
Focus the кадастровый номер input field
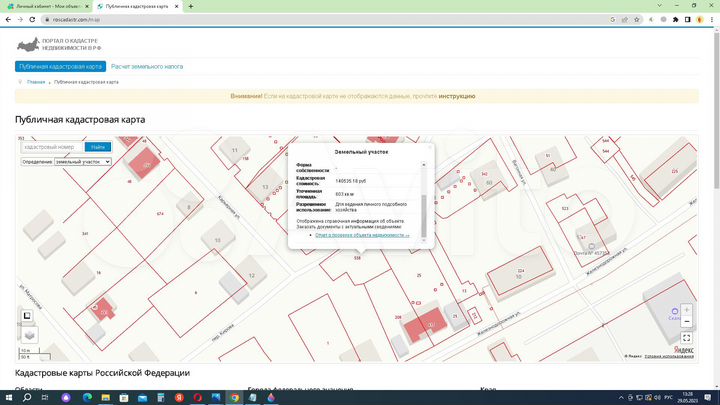48,147
